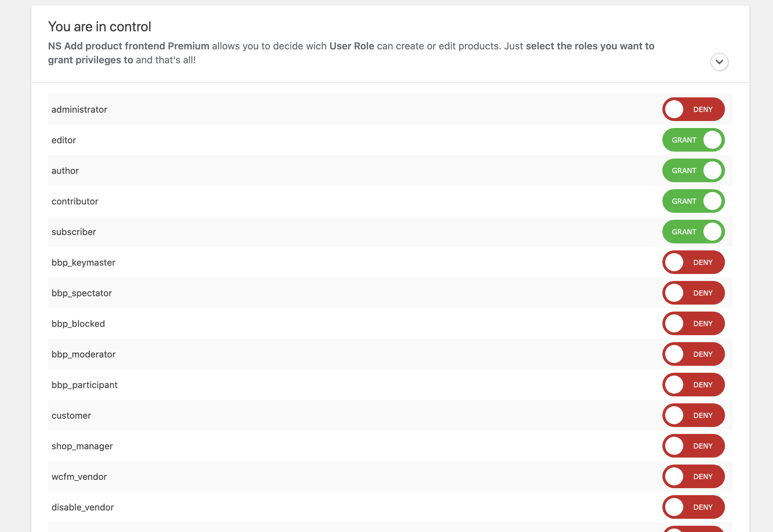The width and height of the screenshot is (773, 532).
Task: Grant privileges to bbp_moderator
Action: [x=693, y=354]
